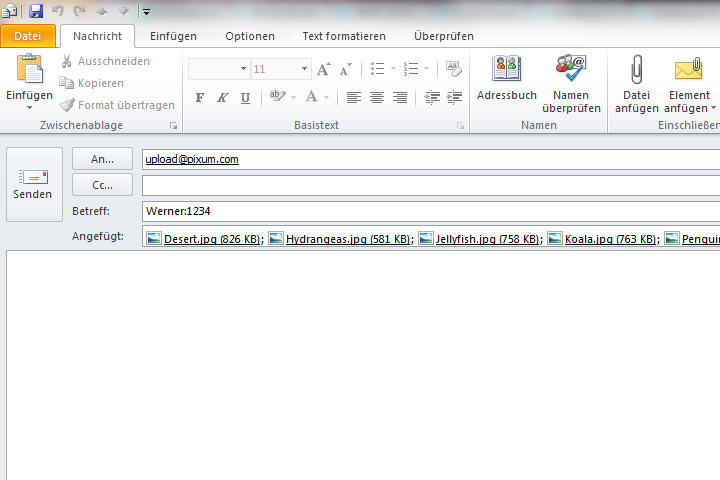Run Namen überprüfen check names
The height and width of the screenshot is (480, 720).
coord(571,84)
